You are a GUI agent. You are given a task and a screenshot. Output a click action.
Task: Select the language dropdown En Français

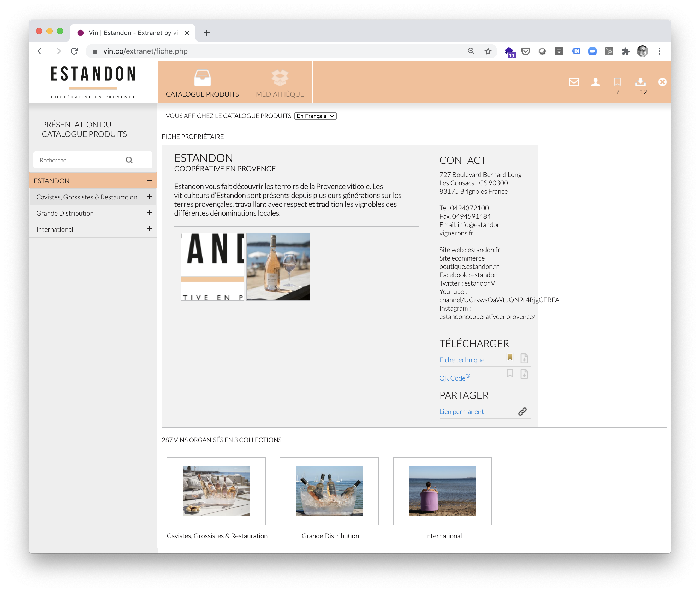pos(315,116)
